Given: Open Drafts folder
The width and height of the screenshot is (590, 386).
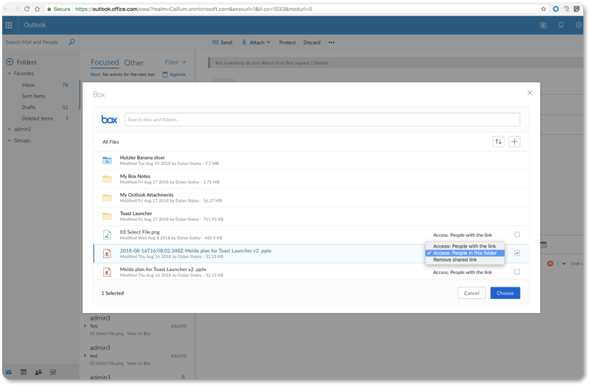Looking at the screenshot, I should coord(29,107).
